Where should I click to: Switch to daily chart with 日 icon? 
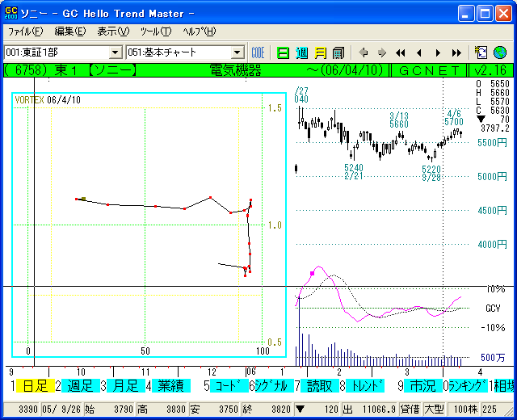283,52
